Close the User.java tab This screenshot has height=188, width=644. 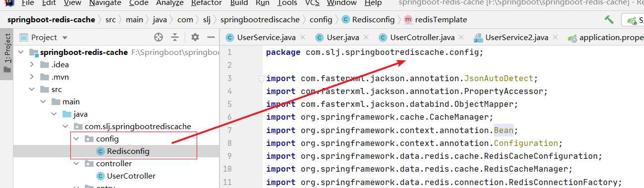pos(366,37)
